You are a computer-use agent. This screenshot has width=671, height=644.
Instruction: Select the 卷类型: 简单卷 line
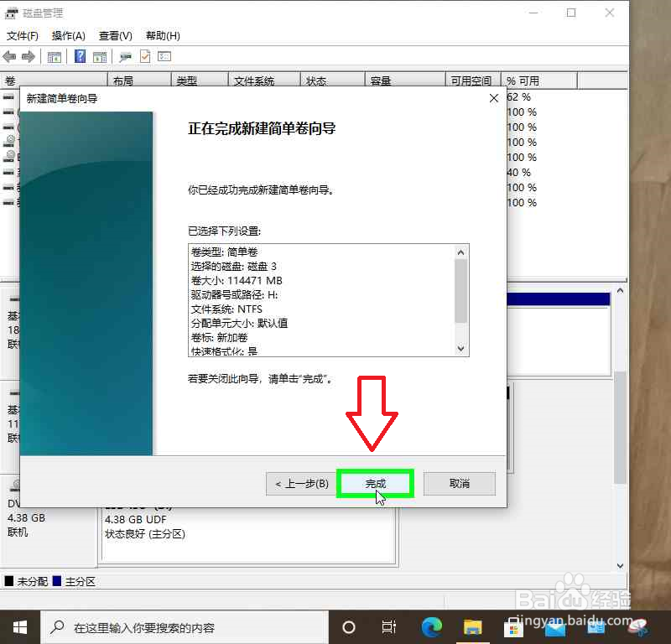[x=224, y=252]
